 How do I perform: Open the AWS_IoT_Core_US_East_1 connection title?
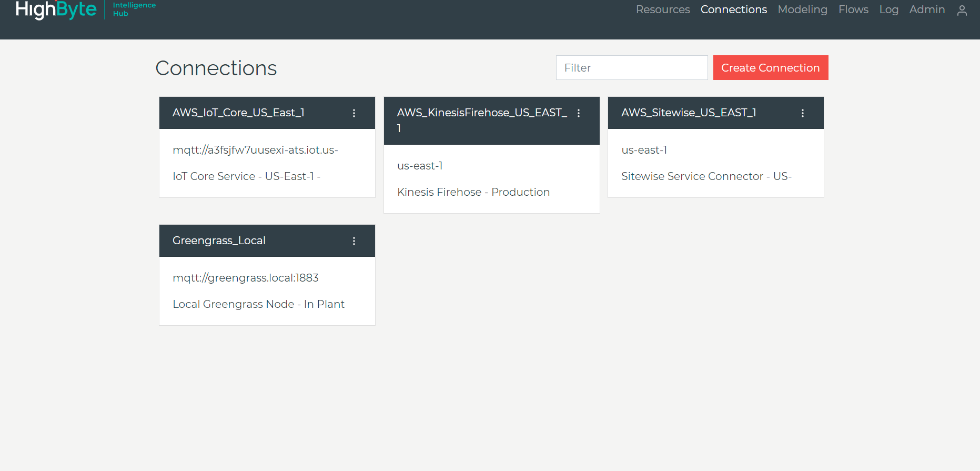coord(238,113)
